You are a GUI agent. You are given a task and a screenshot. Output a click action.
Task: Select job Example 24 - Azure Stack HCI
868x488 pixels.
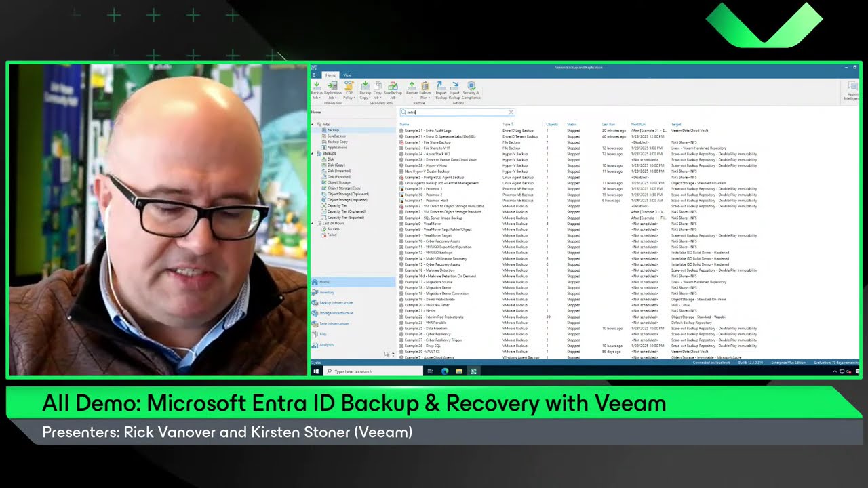pos(425,154)
